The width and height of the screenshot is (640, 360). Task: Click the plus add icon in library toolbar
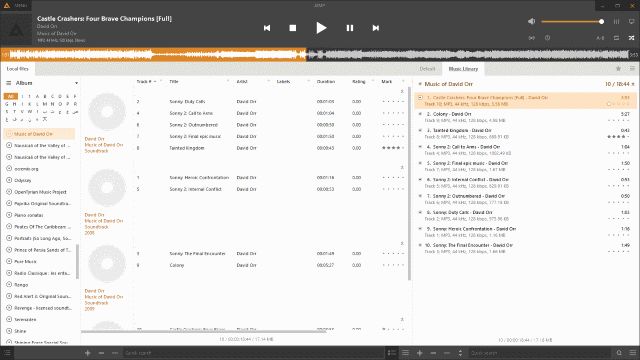(88, 353)
